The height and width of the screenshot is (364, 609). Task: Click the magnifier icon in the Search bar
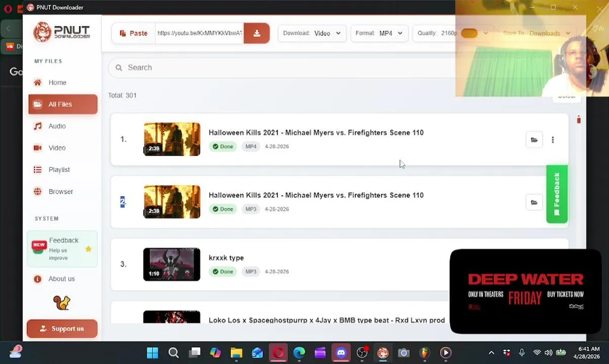click(119, 68)
